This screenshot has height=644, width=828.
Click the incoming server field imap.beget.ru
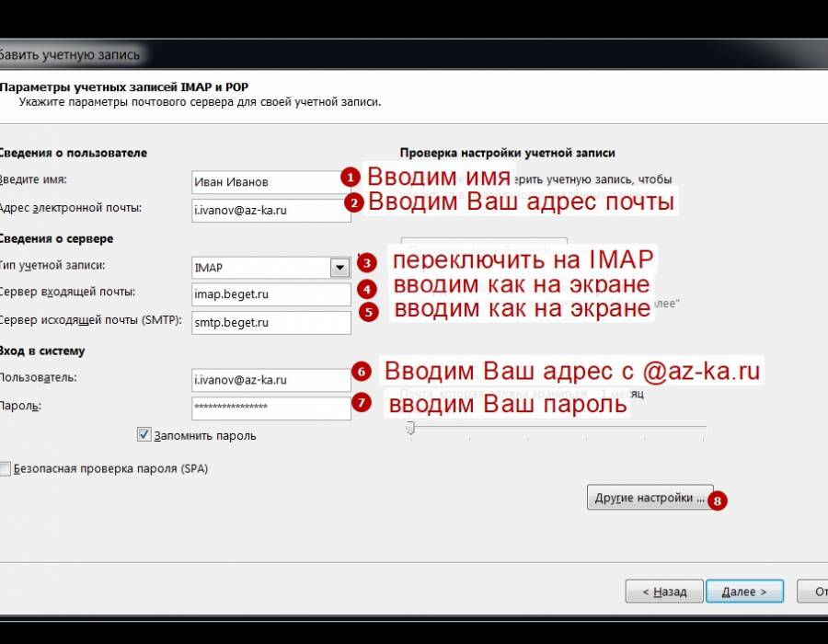coord(270,294)
